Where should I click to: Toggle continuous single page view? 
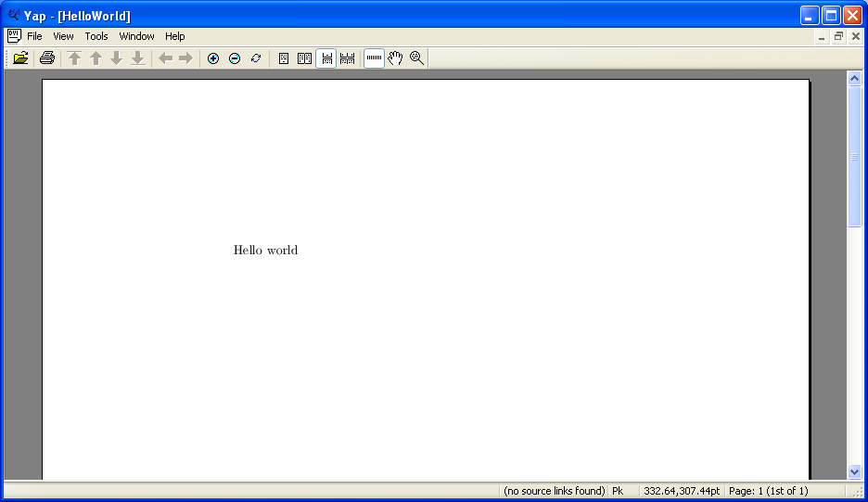point(326,58)
